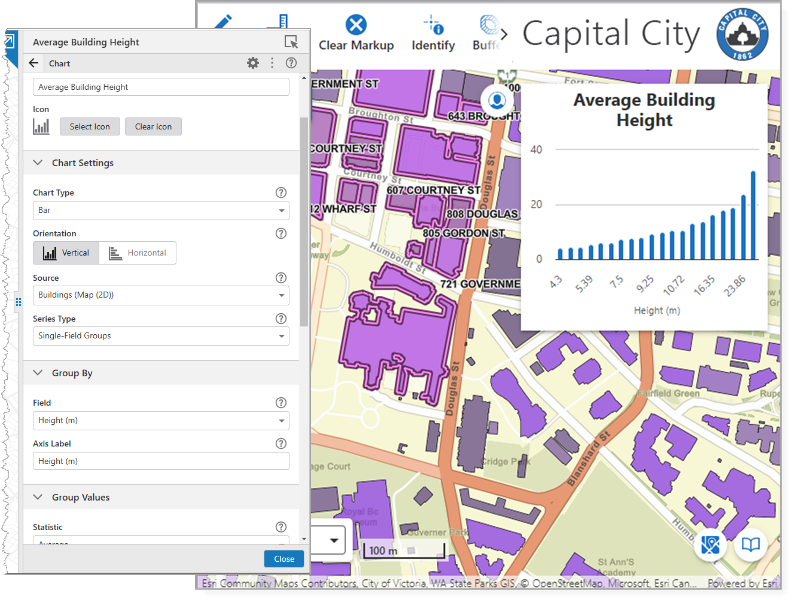Collapse the Group By section
Viewport: 795px width, 603px height.
tap(38, 373)
